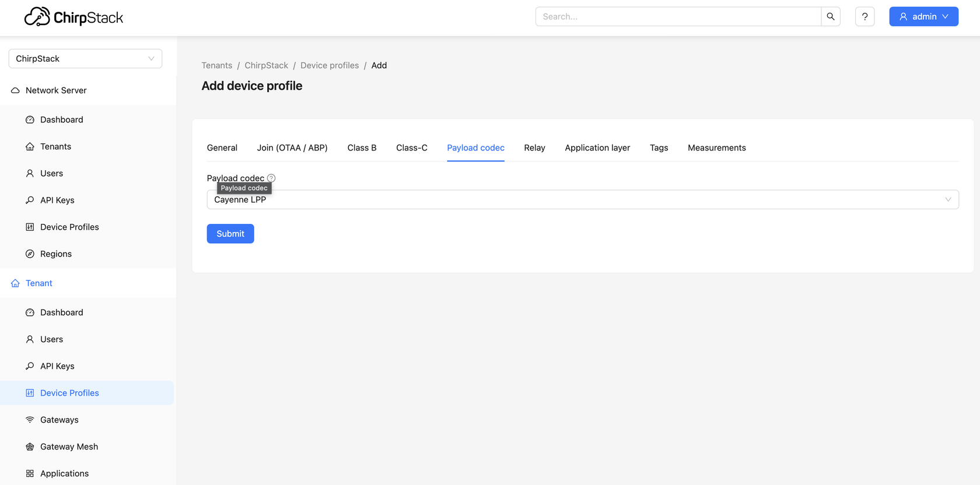The height and width of the screenshot is (485, 980).
Task: Click the Tenants breadcrumb link
Action: pyautogui.click(x=217, y=65)
